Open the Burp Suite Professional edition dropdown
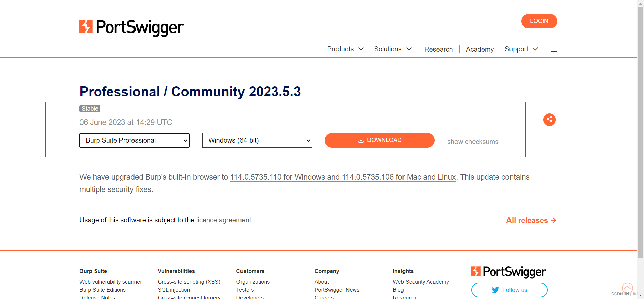The height and width of the screenshot is (299, 644). (135, 140)
